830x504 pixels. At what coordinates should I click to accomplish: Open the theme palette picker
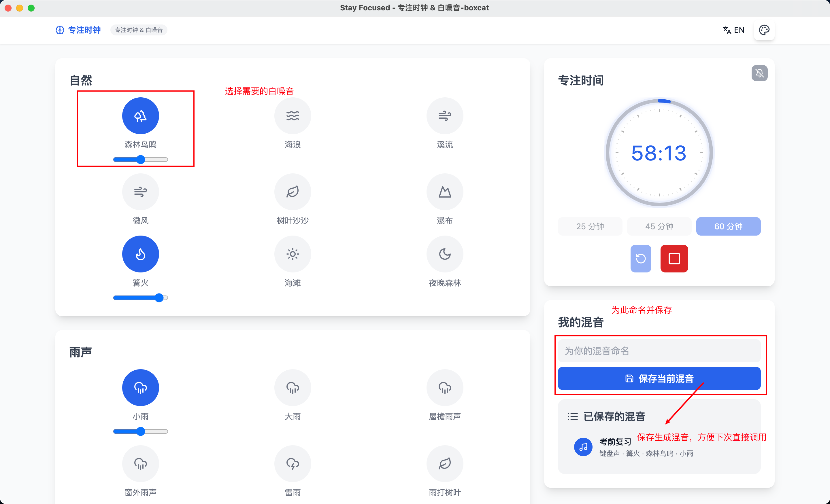pyautogui.click(x=764, y=30)
